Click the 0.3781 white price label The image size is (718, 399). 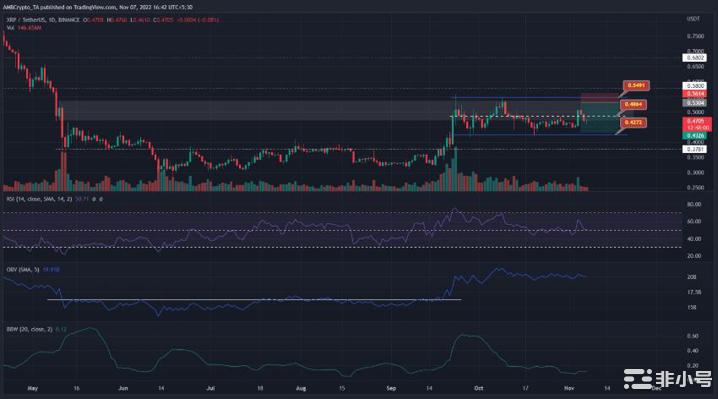coord(694,149)
